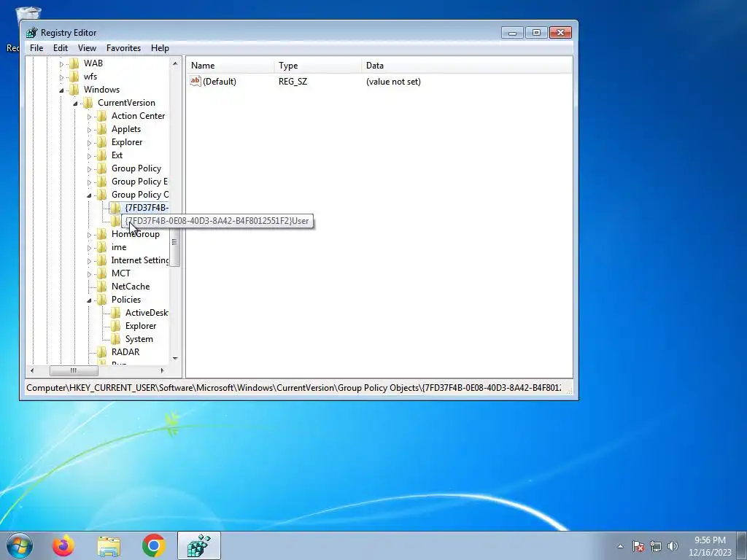Click the (Default) string value icon
Image resolution: width=747 pixels, height=560 pixels.
[x=196, y=82]
